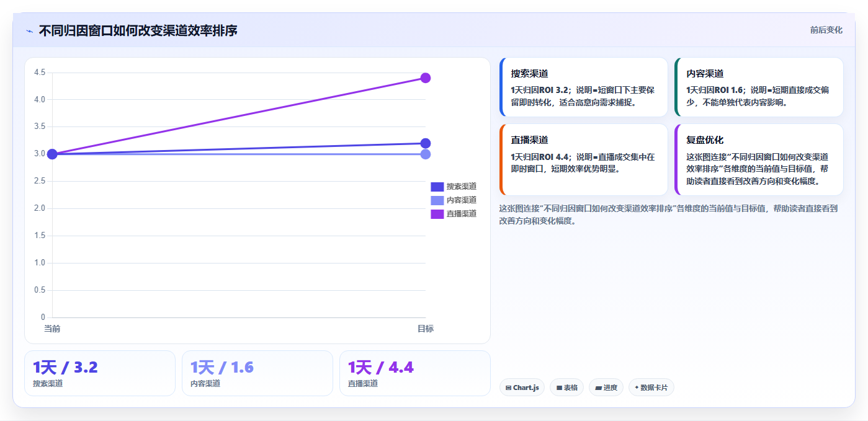The image size is (868, 421).
Task: Click the 进度 chip icon
Action: (598, 388)
